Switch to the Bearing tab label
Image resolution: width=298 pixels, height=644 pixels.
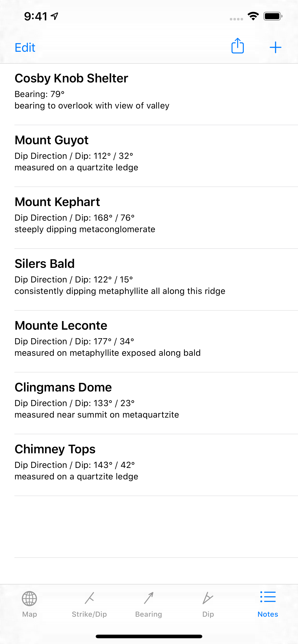point(149,614)
